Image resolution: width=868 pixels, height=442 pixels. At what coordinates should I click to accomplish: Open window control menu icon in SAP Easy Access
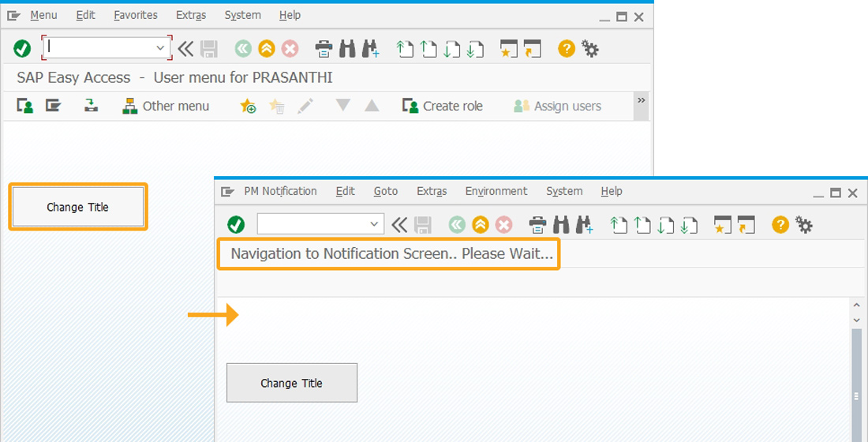pos(14,16)
